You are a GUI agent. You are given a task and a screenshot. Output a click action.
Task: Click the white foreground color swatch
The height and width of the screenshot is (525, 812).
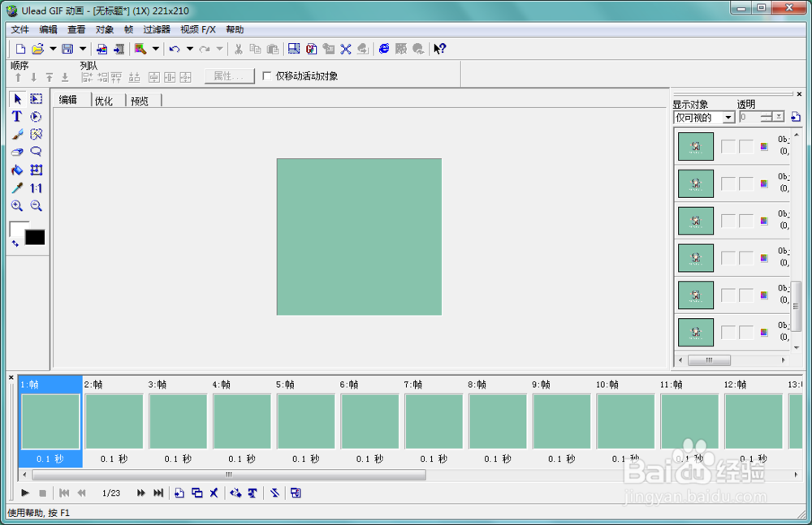point(17,229)
